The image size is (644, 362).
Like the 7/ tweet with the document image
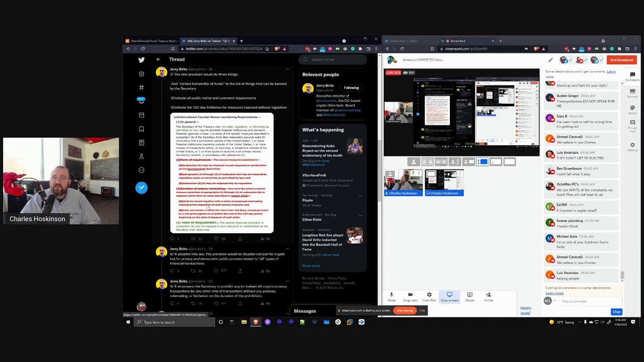click(216, 239)
